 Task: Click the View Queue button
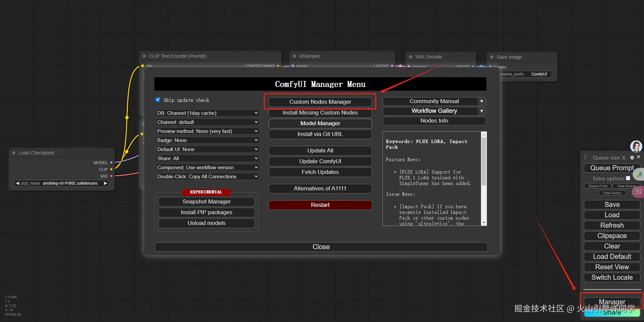[x=626, y=186]
